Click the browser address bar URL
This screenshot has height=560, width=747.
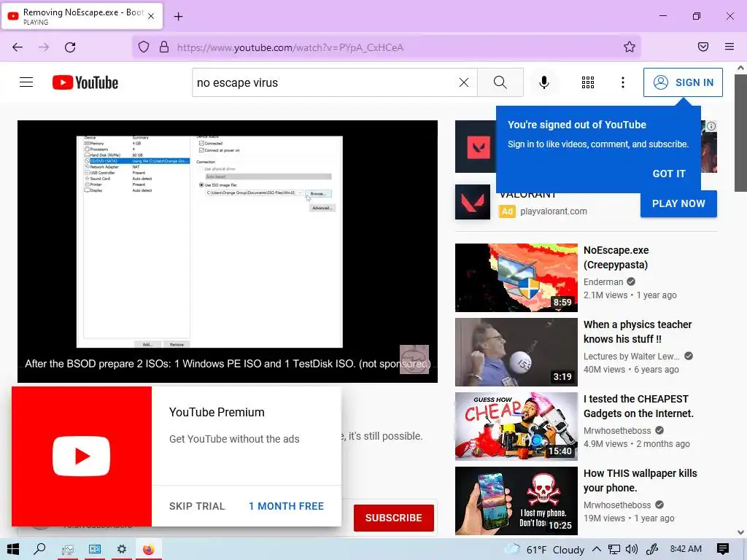[290, 47]
